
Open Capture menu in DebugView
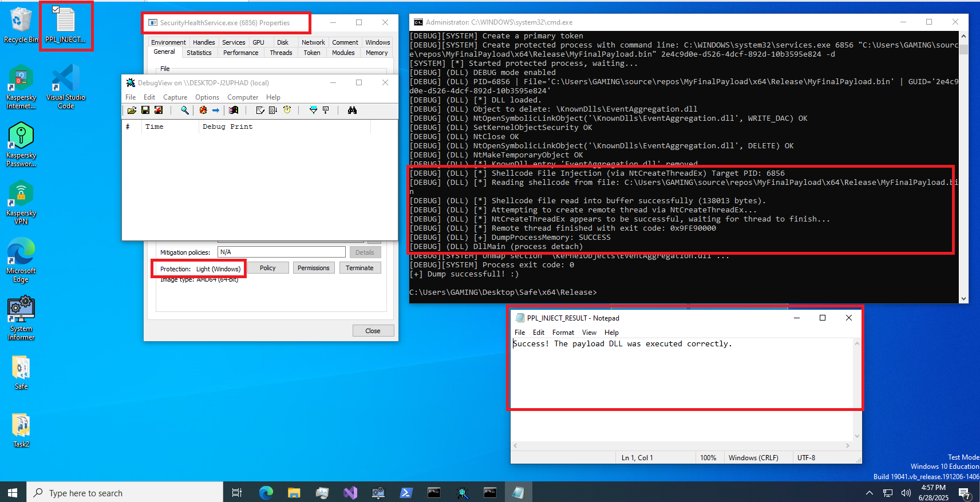click(175, 97)
